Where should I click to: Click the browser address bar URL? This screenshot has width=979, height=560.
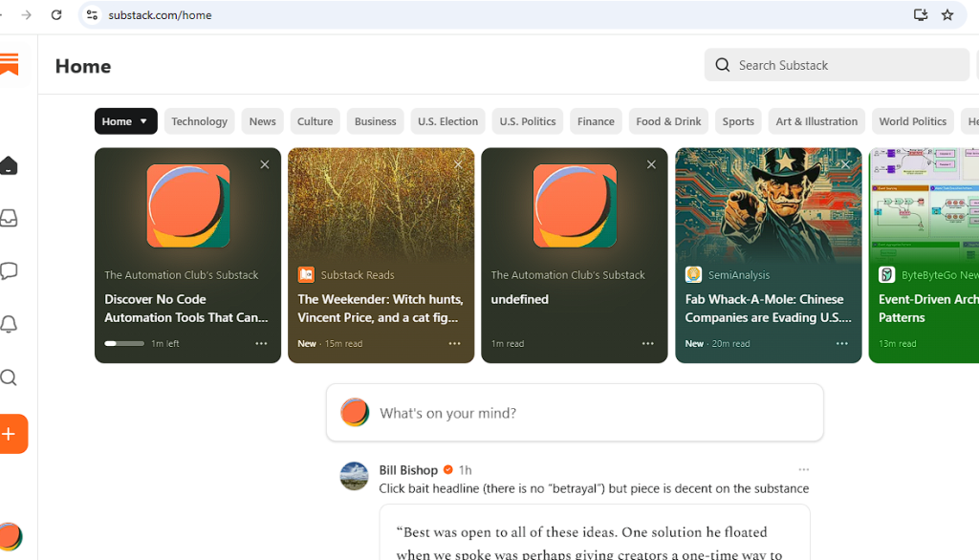(160, 15)
